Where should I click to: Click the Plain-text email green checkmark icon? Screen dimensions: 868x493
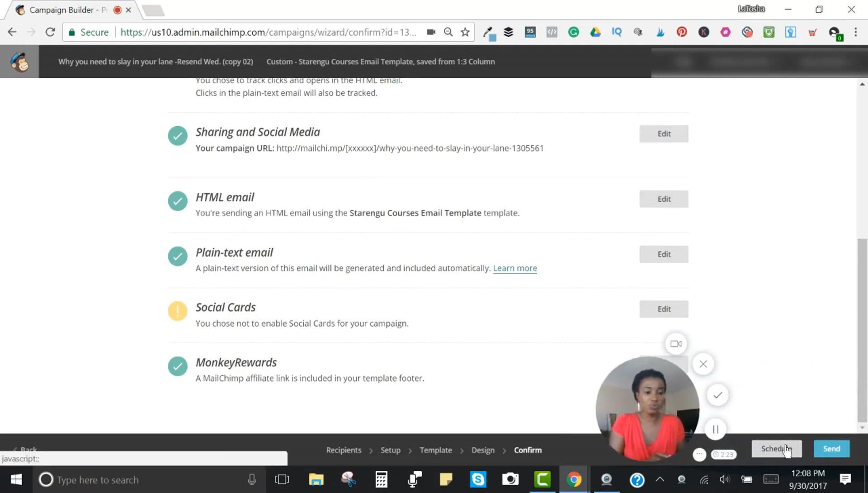pyautogui.click(x=178, y=256)
